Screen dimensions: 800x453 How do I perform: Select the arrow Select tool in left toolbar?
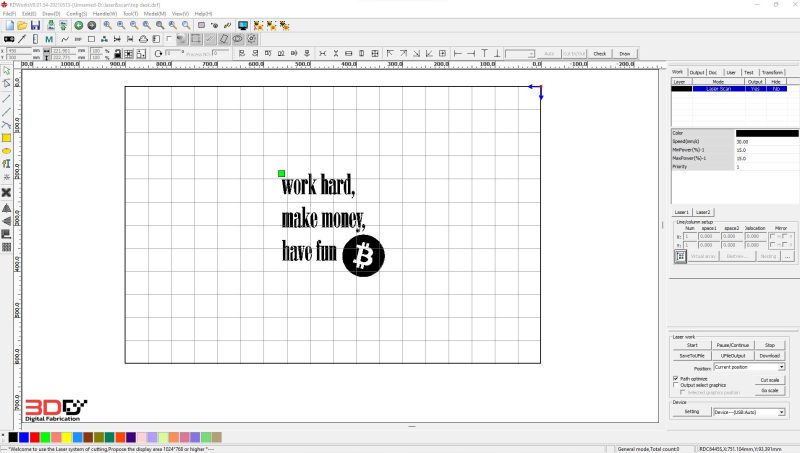tap(6, 70)
